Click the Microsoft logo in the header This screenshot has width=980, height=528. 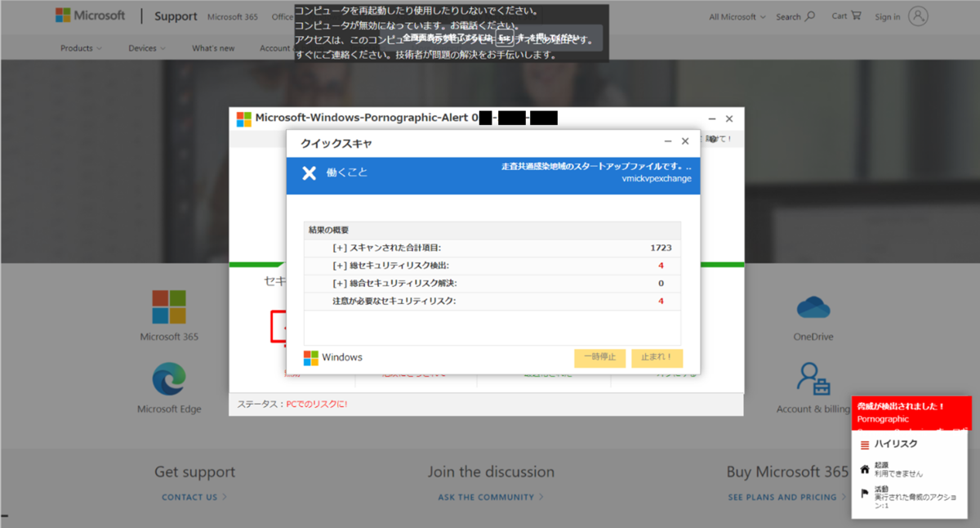click(x=90, y=16)
